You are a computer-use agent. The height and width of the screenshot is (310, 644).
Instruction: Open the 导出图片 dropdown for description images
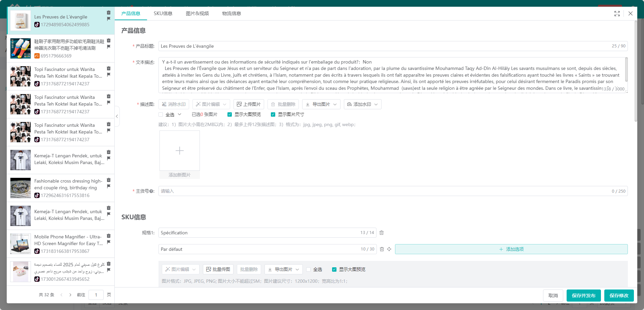click(x=321, y=104)
